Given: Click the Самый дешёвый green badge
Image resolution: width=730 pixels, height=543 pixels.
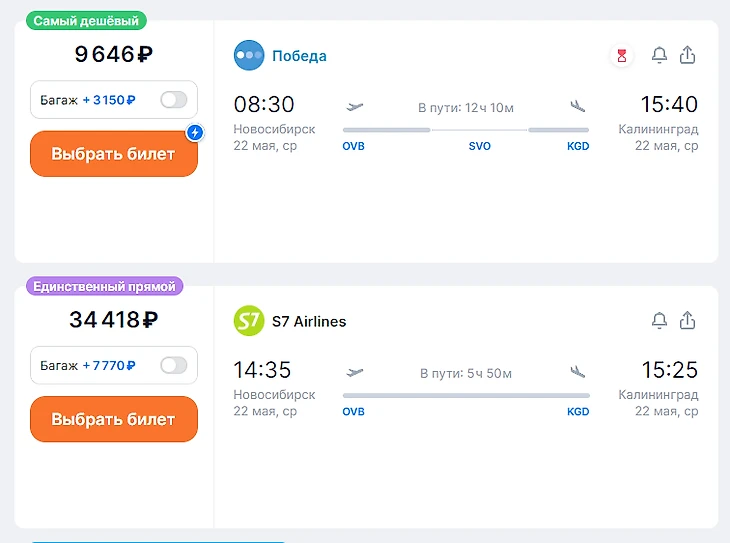Looking at the screenshot, I should coord(86,21).
